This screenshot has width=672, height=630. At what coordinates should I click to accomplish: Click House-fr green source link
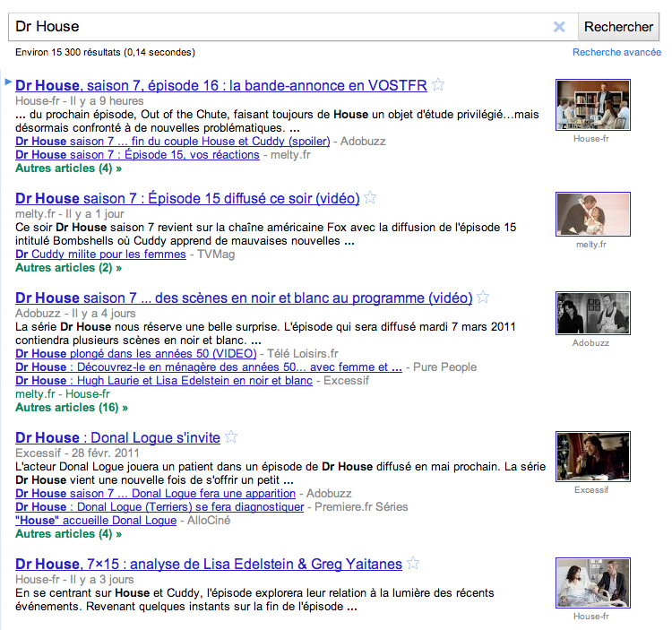click(x=88, y=393)
